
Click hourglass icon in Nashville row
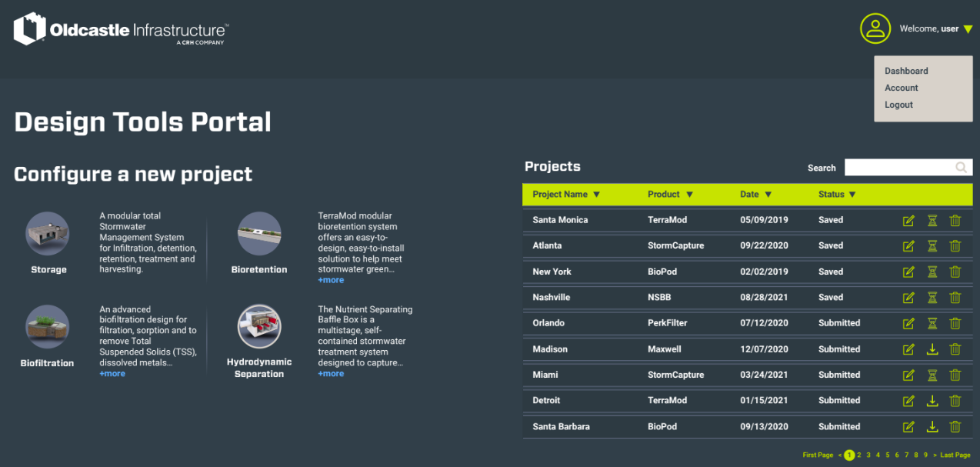932,298
